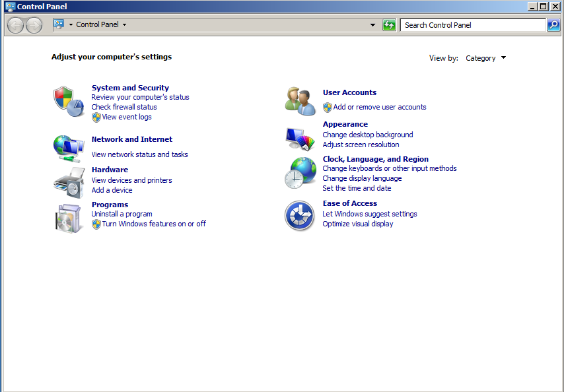Image resolution: width=564 pixels, height=392 pixels.
Task: Click Uninstall a program
Action: pyautogui.click(x=122, y=214)
